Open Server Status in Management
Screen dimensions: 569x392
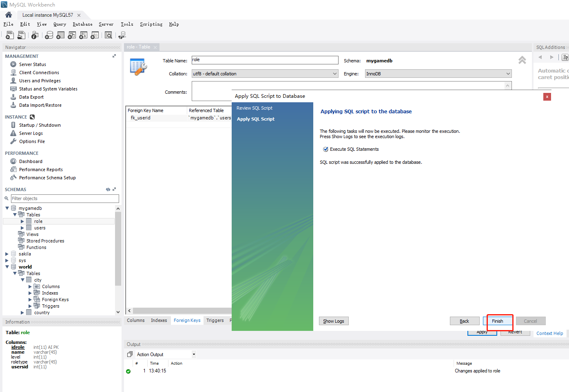coord(32,64)
